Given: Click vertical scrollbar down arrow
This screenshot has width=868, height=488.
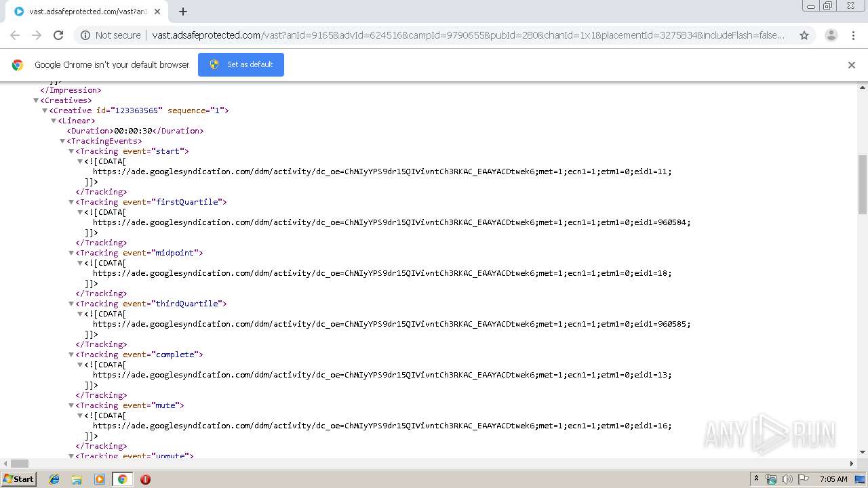Looking at the screenshot, I should (863, 452).
